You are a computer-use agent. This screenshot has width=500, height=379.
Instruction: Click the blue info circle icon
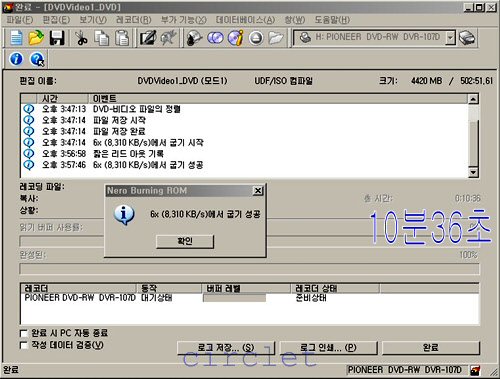16,59
